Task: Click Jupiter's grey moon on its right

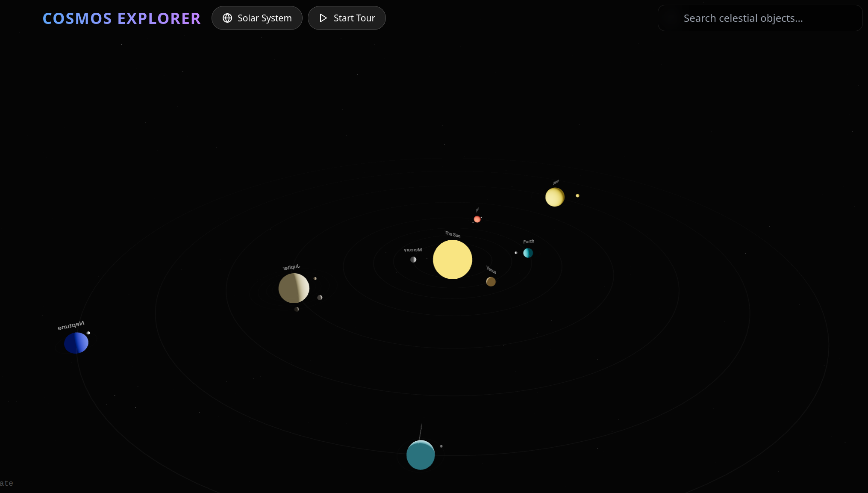Action: 320,298
